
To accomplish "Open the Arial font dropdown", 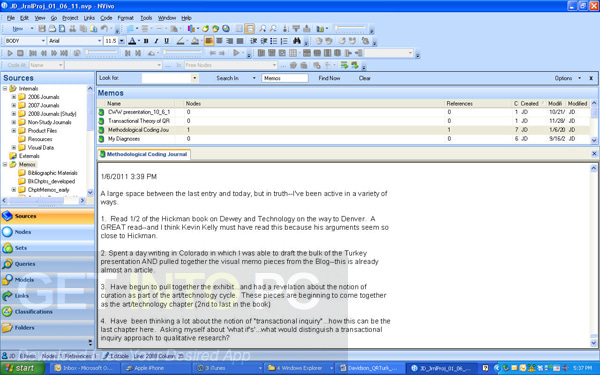I will [x=99, y=41].
